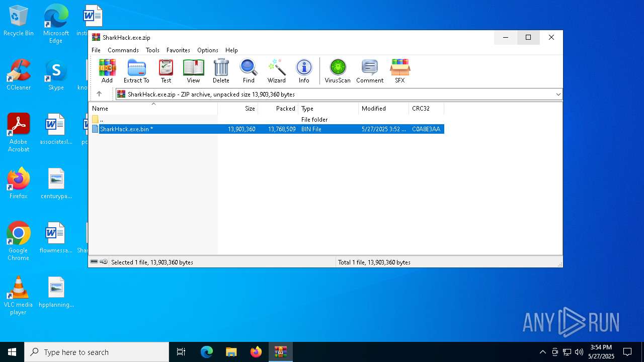Select the SharkHack.exe.bin file row

[267, 129]
